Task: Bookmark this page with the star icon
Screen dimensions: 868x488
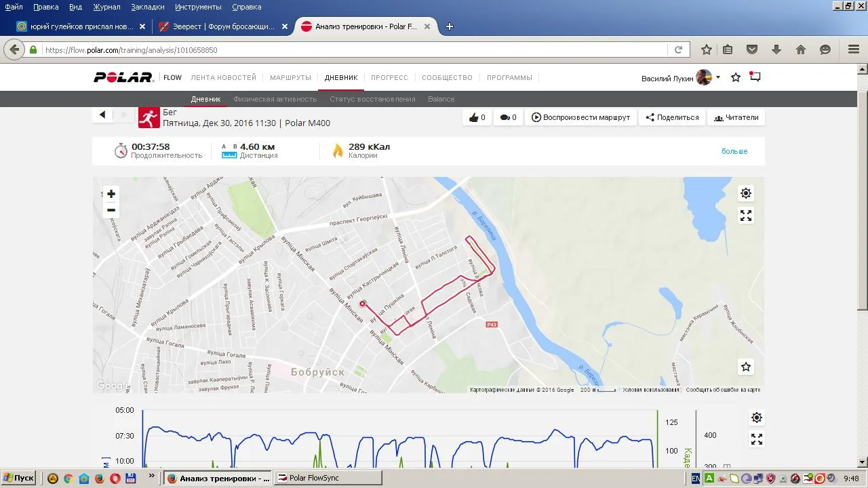Action: tap(707, 49)
